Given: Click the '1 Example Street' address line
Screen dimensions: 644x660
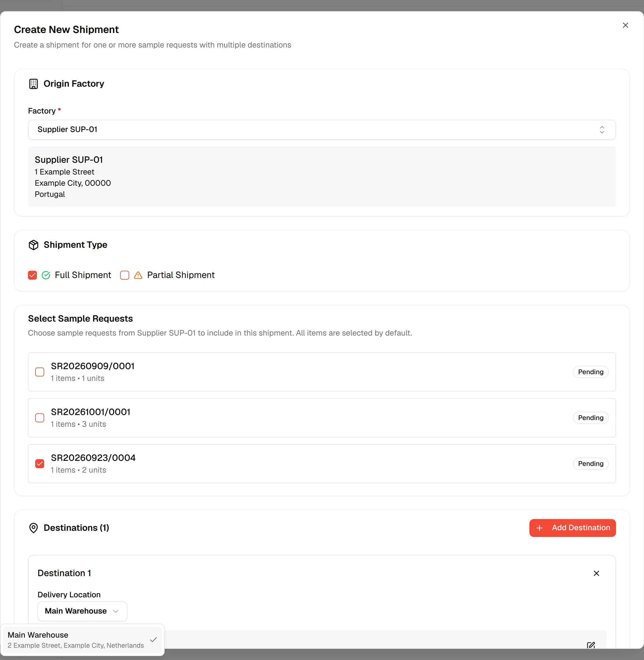Looking at the screenshot, I should pyautogui.click(x=65, y=172).
